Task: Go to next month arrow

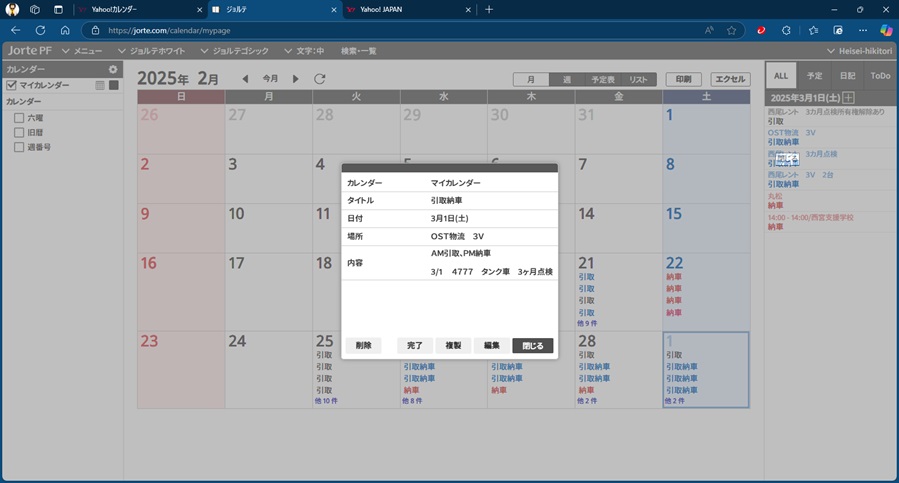Action: coord(295,79)
